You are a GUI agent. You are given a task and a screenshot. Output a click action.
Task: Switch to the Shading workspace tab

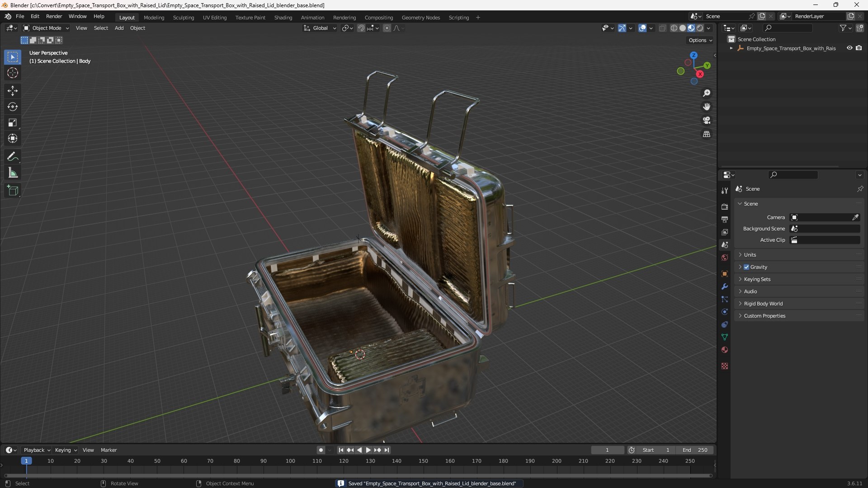tap(283, 18)
